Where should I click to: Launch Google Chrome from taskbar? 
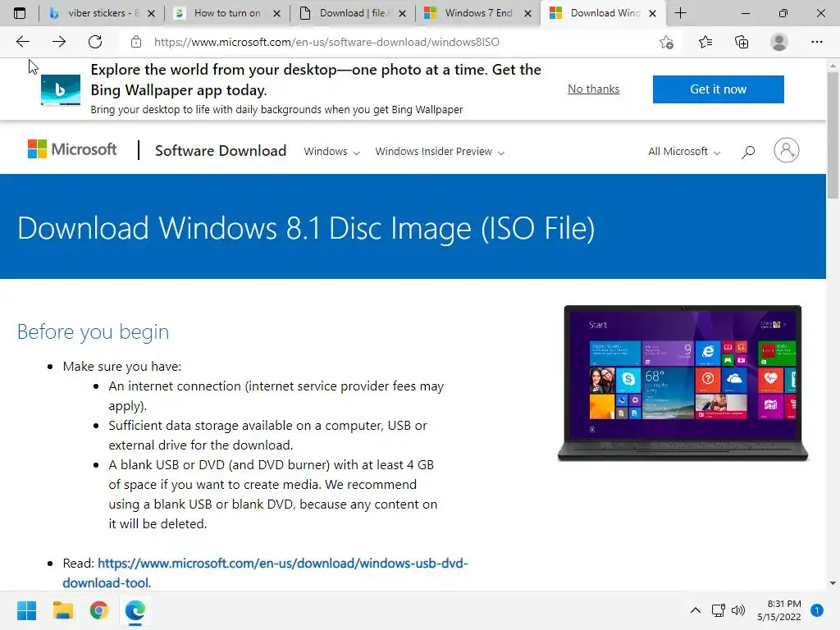pos(99,610)
